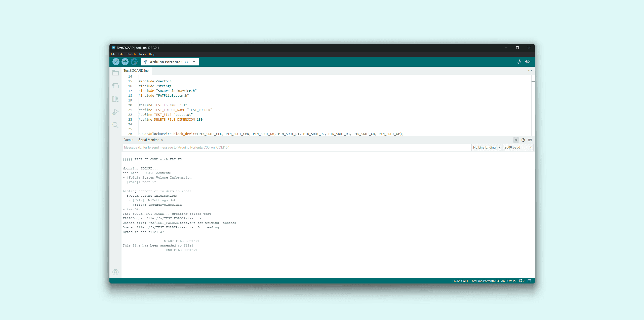Open the Search sidebar icon
Image resolution: width=644 pixels, height=320 pixels.
click(x=115, y=125)
